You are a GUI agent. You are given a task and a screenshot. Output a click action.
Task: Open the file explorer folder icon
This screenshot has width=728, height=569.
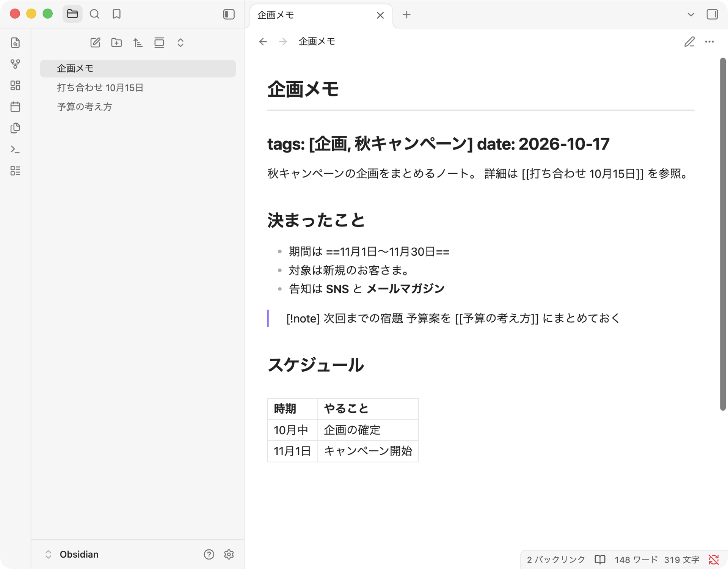[x=72, y=14]
